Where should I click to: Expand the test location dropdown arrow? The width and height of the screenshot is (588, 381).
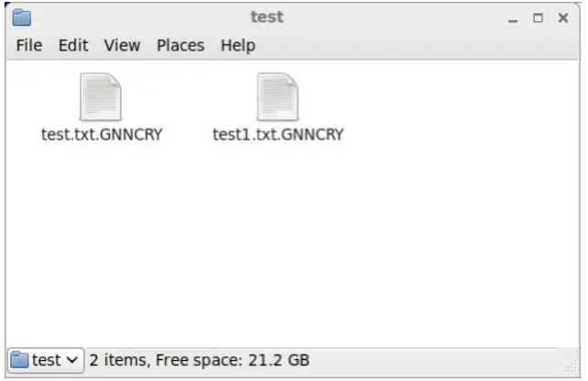(x=72, y=360)
